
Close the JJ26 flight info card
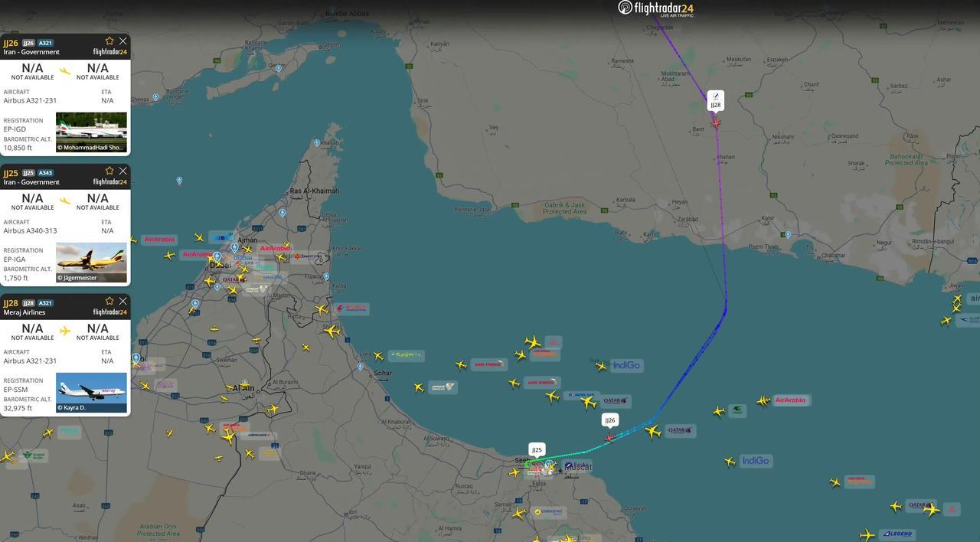[x=122, y=41]
